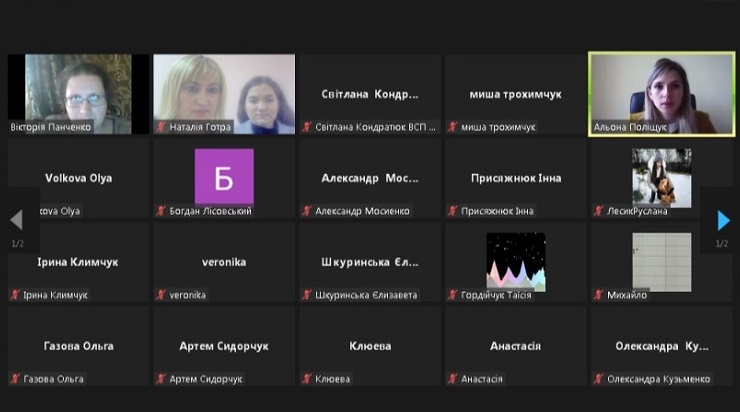Select Вікторія Панченко video tile
This screenshot has width=740, height=412.
pyautogui.click(x=78, y=94)
